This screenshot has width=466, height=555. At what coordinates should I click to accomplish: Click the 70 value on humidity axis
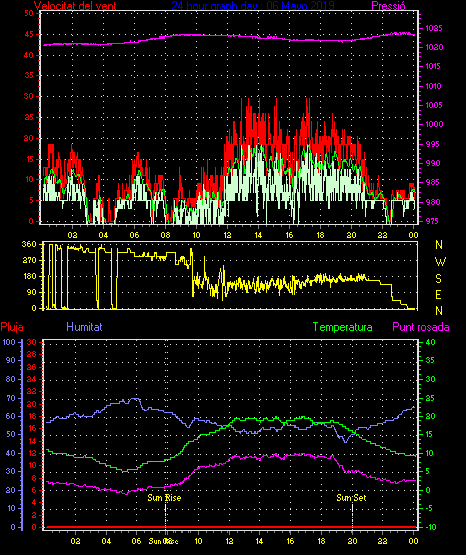point(11,398)
